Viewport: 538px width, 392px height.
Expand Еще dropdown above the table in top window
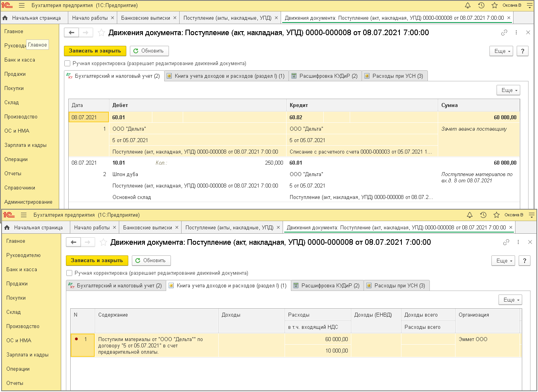pos(508,90)
